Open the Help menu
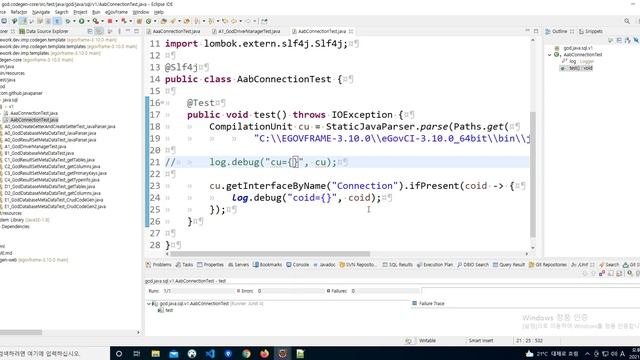Image resolution: width=640 pixels, height=360 pixels. [159, 12]
